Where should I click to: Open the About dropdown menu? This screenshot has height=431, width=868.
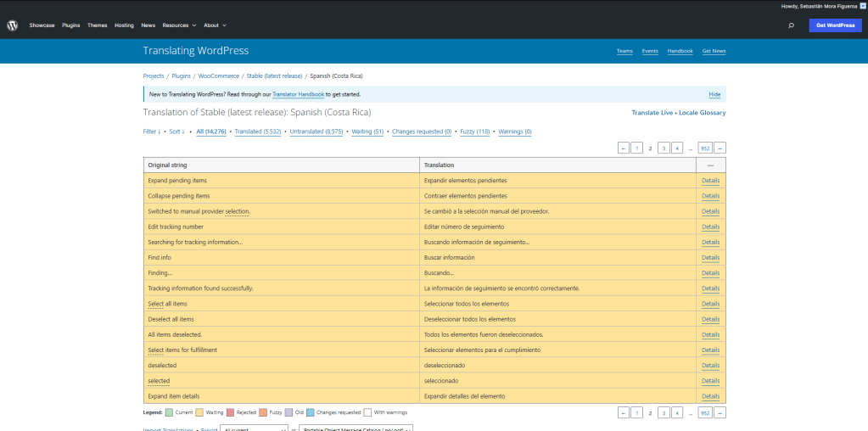coord(214,25)
